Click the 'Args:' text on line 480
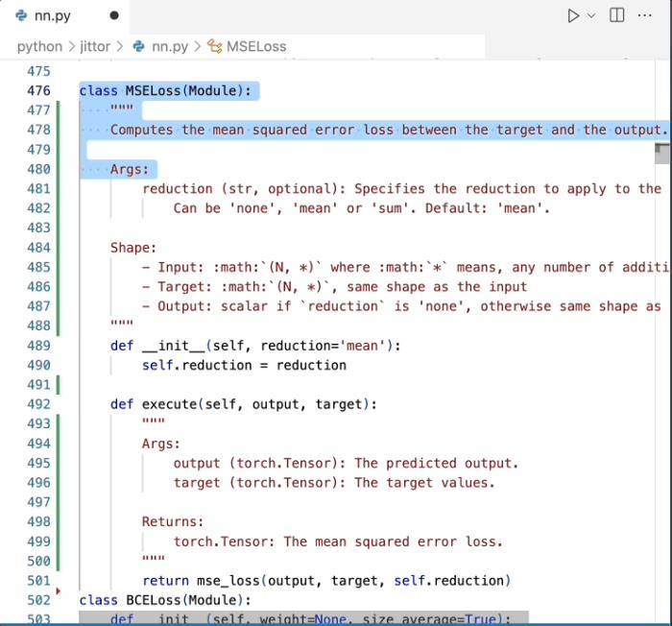Image resolution: width=672 pixels, height=626 pixels. (x=130, y=169)
